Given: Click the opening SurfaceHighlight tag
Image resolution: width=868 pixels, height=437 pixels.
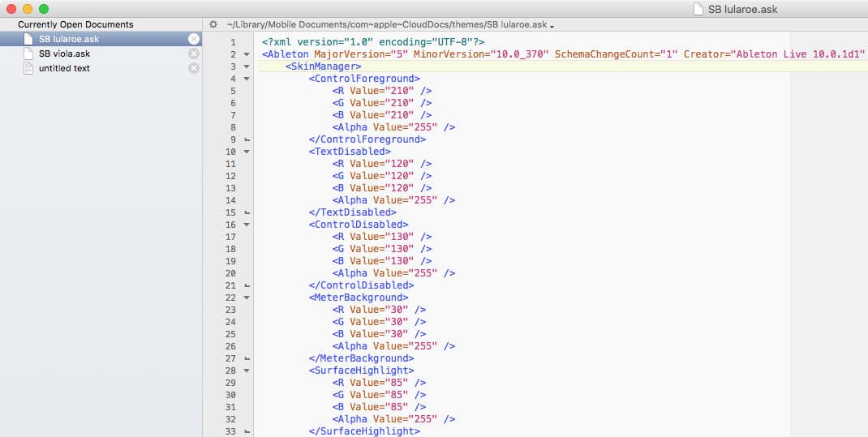Looking at the screenshot, I should coord(362,371).
